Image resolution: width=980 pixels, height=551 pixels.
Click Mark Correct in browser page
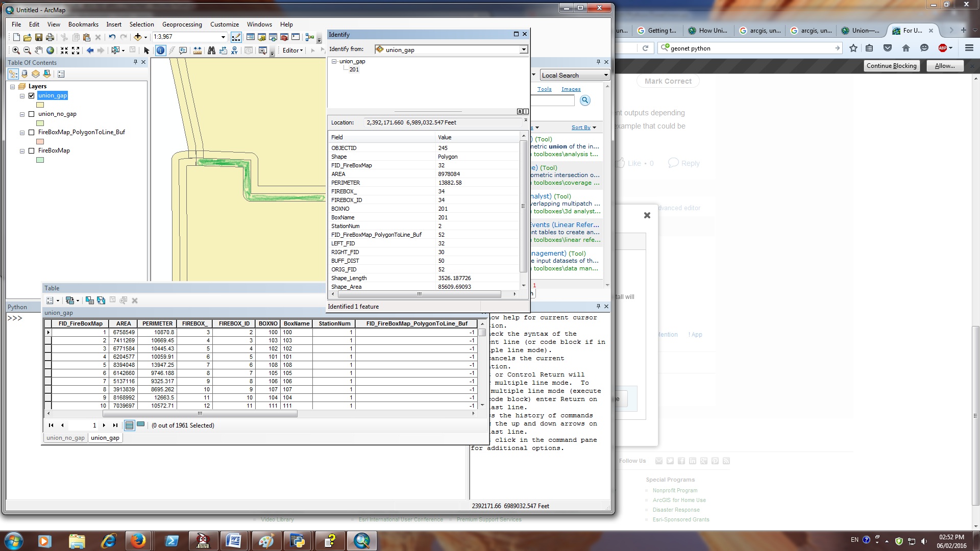click(668, 81)
